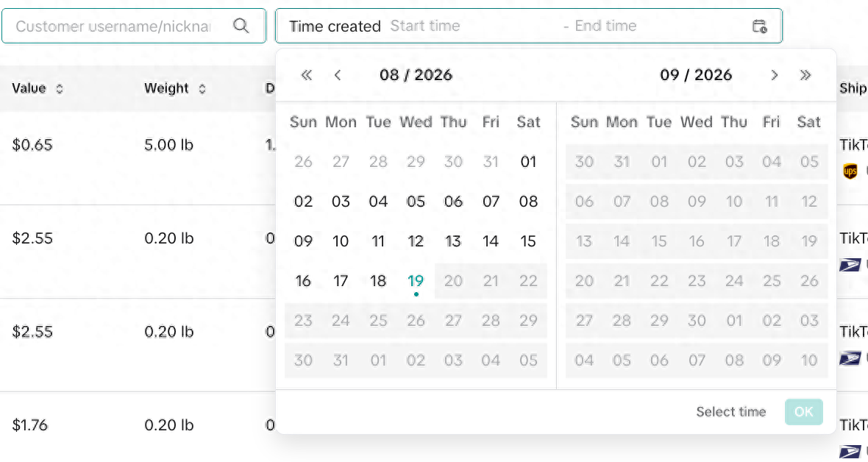Jump forward one year double-right arrow
The width and height of the screenshot is (868, 462).
click(x=805, y=75)
